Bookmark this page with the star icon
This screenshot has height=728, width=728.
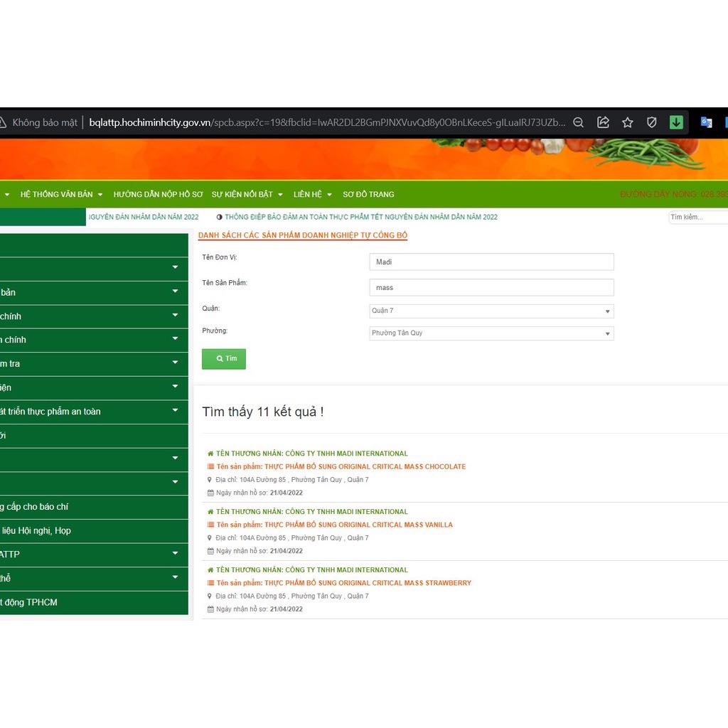coord(627,122)
